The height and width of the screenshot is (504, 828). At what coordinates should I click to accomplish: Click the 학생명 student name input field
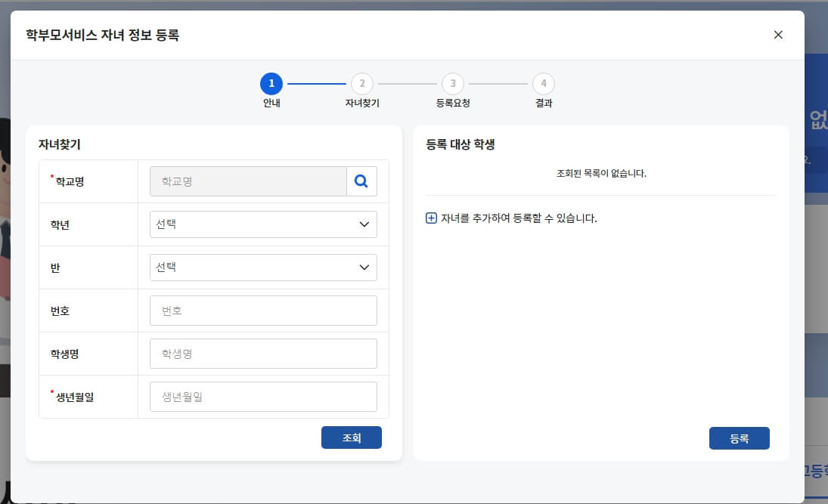[262, 353]
